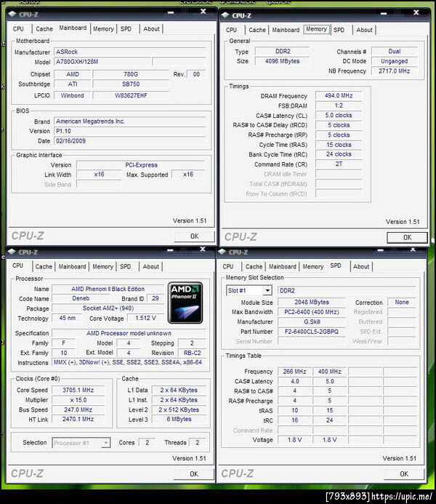This screenshot has width=436, height=504.
Task: Select Mainboard tab in SPD window
Action: point(283,266)
